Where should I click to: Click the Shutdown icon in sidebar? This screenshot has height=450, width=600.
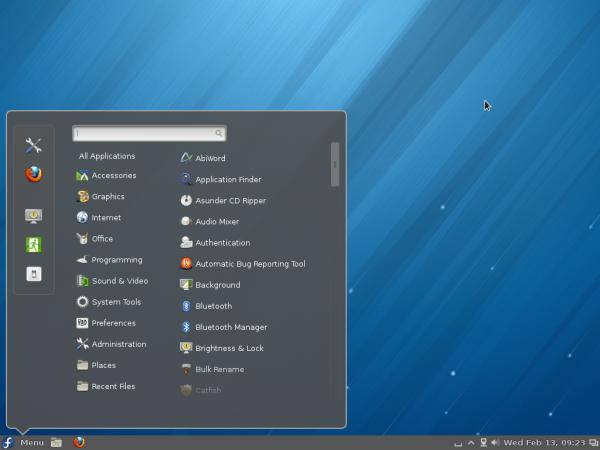[34, 274]
